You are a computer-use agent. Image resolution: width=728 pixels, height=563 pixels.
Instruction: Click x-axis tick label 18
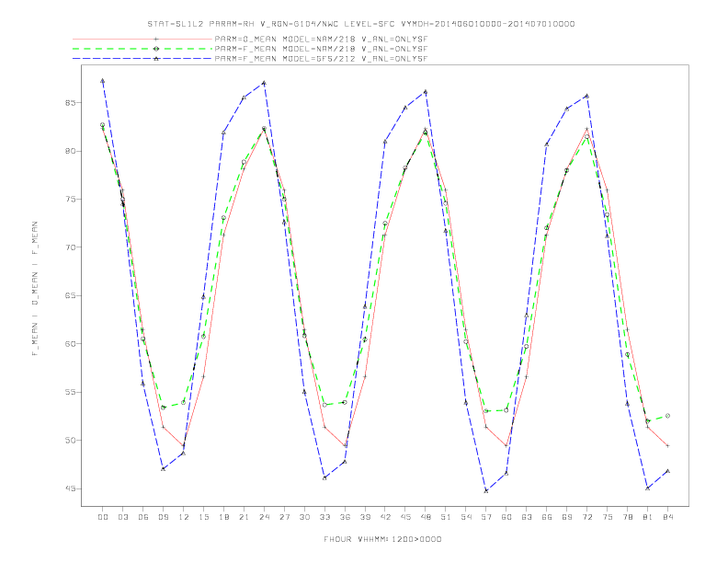[x=223, y=517]
